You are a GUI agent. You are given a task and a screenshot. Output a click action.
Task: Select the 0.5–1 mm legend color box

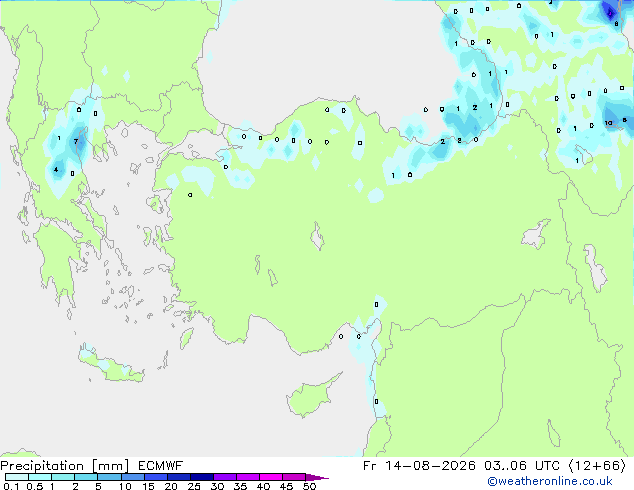pos(40,477)
